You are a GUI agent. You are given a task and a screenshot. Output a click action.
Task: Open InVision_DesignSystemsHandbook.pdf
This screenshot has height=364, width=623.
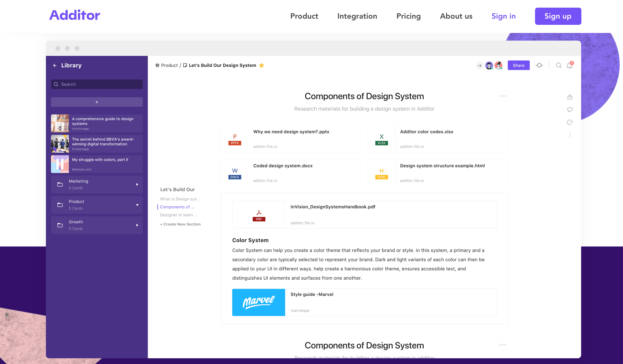[364, 215]
